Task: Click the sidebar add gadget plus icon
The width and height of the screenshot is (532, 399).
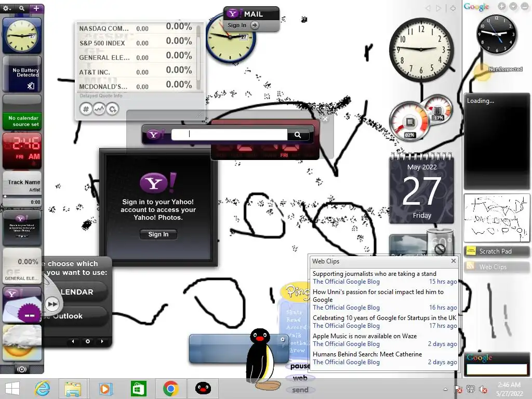Action: pos(453,8)
